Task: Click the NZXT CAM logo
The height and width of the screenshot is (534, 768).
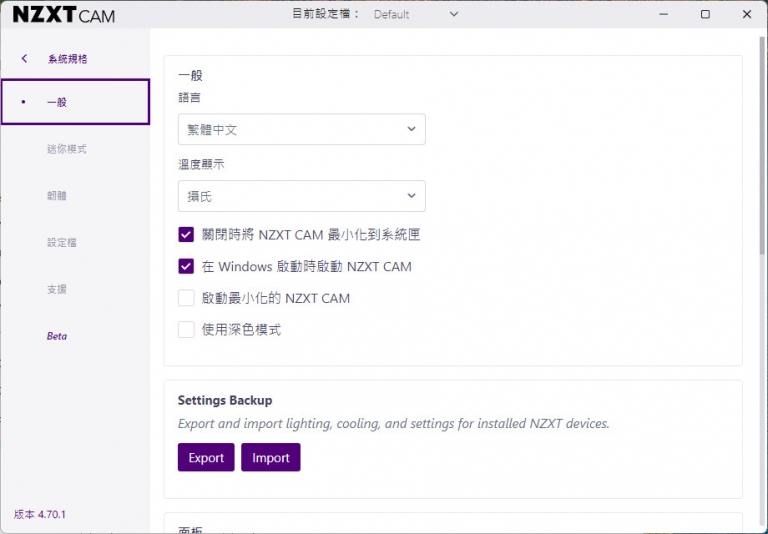Action: 64,15
